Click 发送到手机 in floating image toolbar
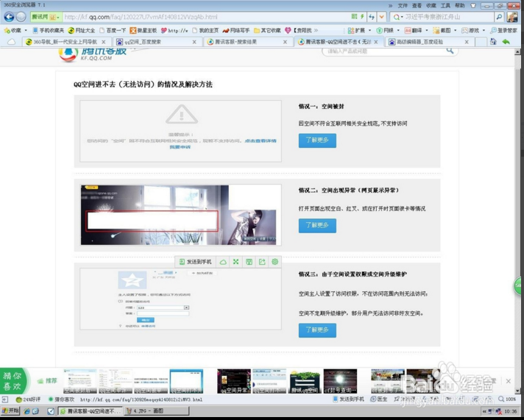The height and width of the screenshot is (420, 524). click(x=196, y=262)
